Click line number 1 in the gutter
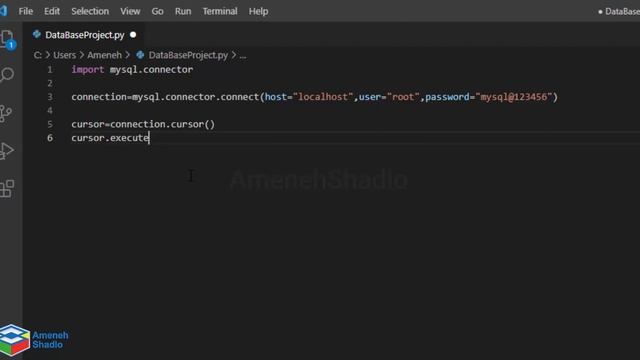Screen dimensions: 640x360 tap(50, 70)
